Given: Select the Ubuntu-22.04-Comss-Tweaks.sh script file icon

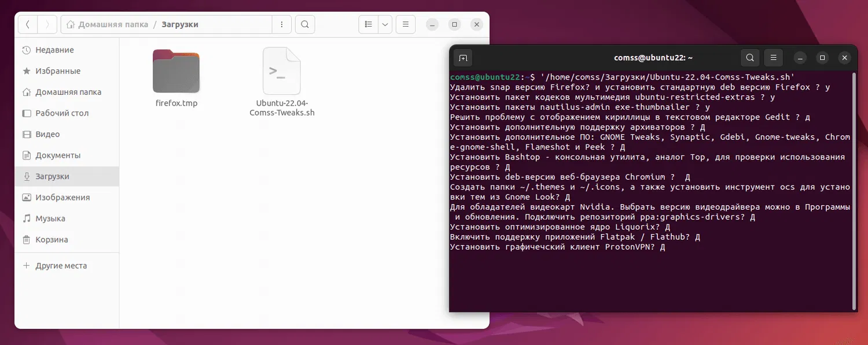Looking at the screenshot, I should [x=282, y=71].
